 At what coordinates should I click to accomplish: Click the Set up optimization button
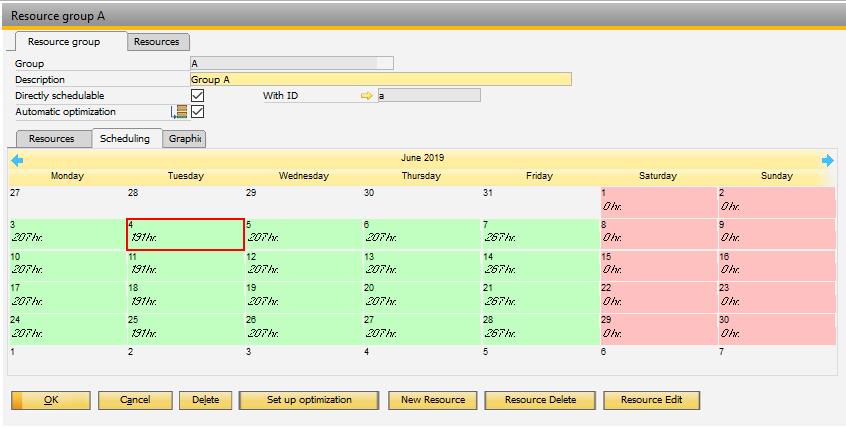tap(309, 400)
